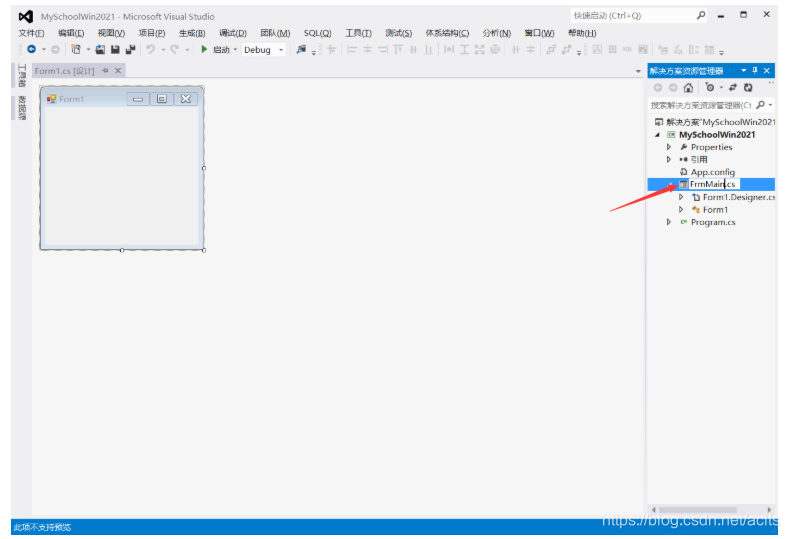Click the Open File toolbar icon
Viewport: 790px width, 539px height.
point(100,49)
